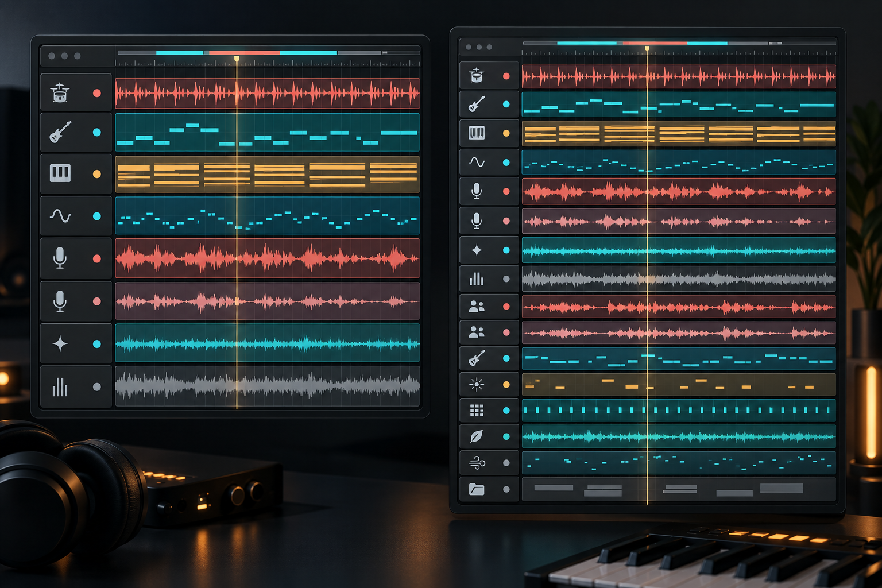This screenshot has width=882, height=588.
Task: Select the sparkle icon in right window
Action: tap(477, 250)
